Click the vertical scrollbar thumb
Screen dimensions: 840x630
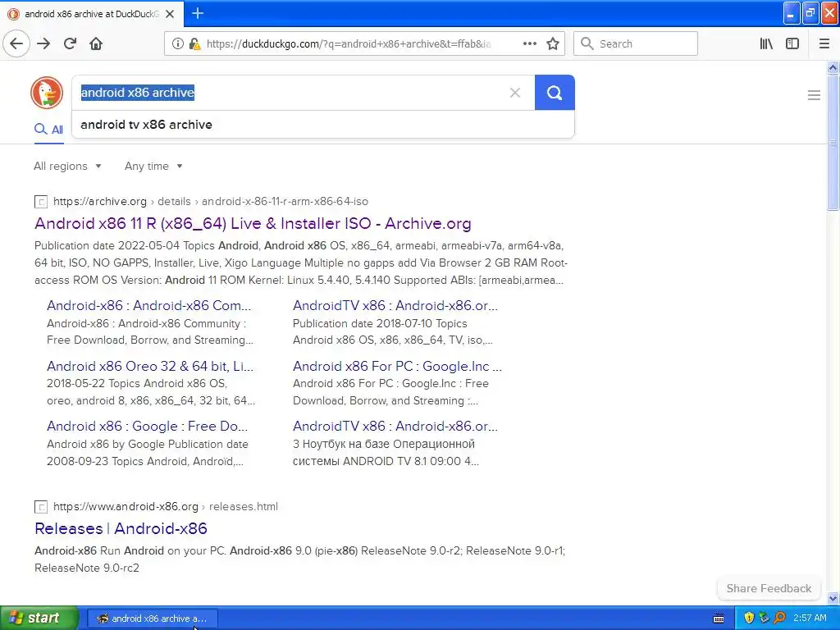(833, 143)
